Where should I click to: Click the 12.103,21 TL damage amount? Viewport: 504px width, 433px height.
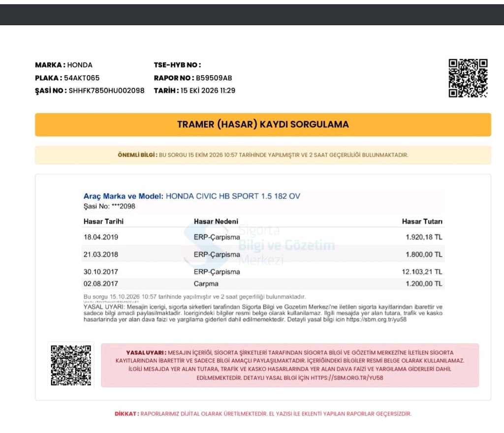point(422,272)
